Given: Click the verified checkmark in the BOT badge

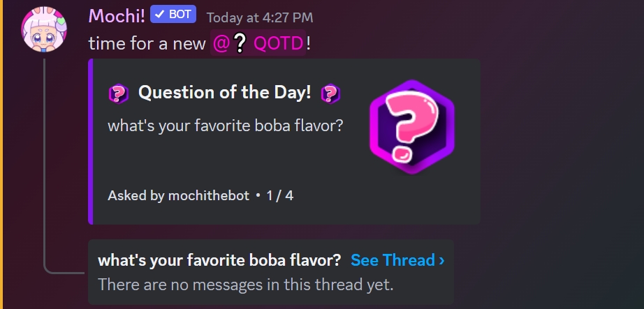Looking at the screenshot, I should (x=158, y=15).
